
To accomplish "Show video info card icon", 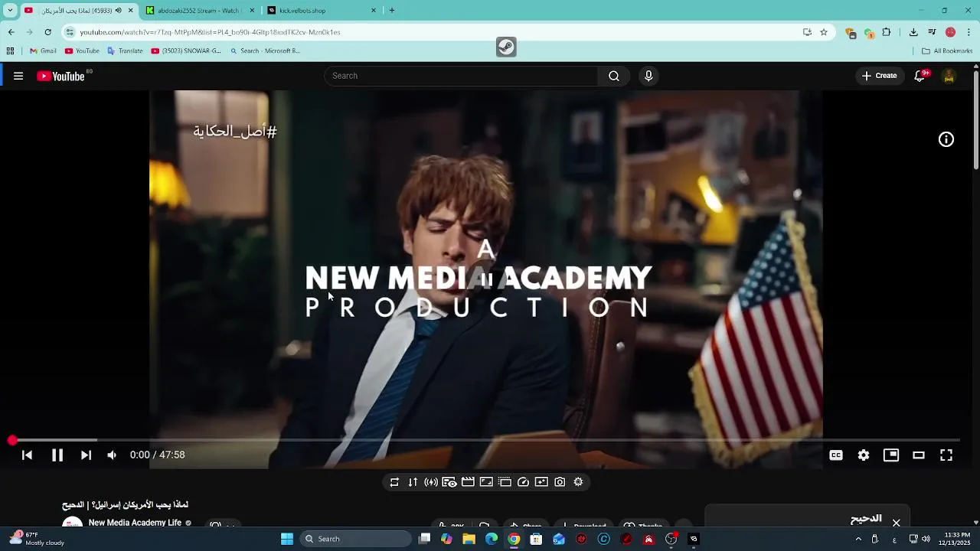I will (946, 139).
